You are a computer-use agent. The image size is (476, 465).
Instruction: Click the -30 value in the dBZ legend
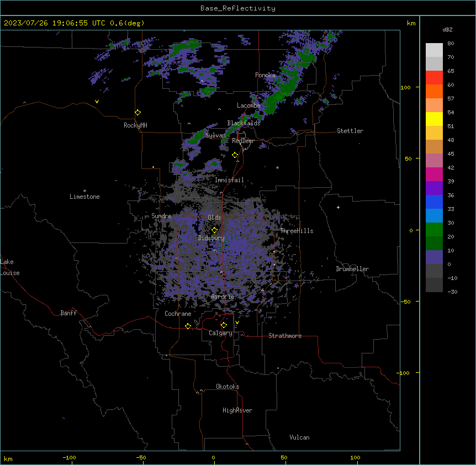click(452, 292)
